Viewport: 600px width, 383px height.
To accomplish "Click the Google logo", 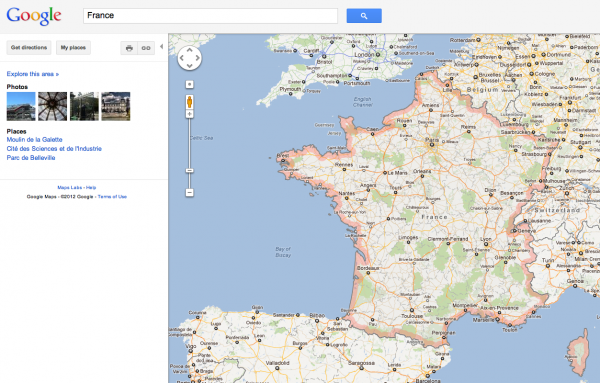I will (x=34, y=16).
